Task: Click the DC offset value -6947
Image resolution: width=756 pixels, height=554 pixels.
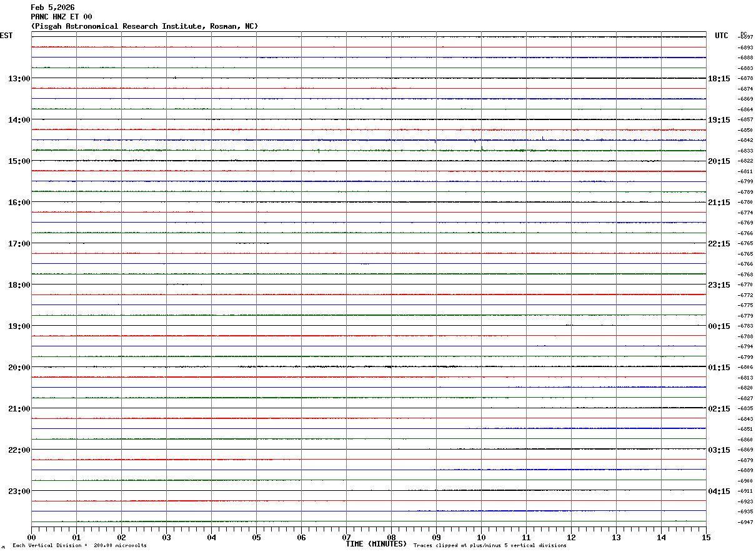Action: 745,521
